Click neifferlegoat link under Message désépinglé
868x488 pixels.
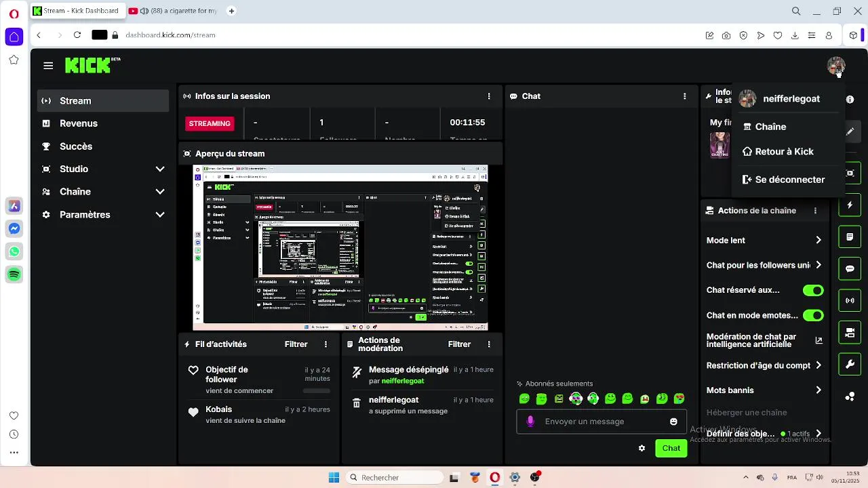[403, 381]
